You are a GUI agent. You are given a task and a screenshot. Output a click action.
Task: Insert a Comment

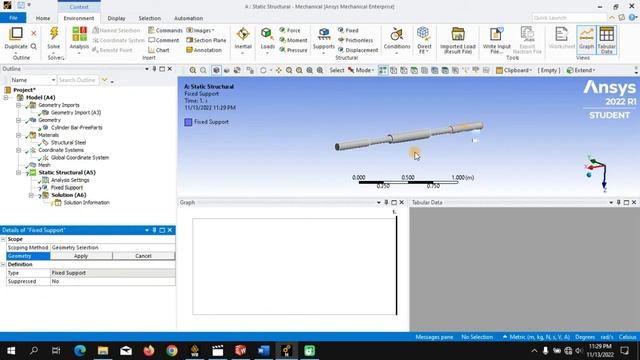[164, 40]
